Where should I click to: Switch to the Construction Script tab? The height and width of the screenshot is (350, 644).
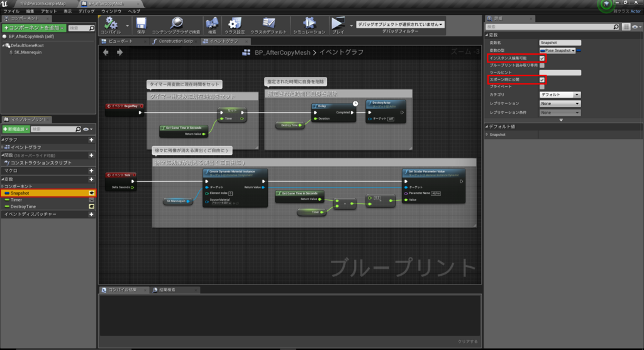(175, 41)
